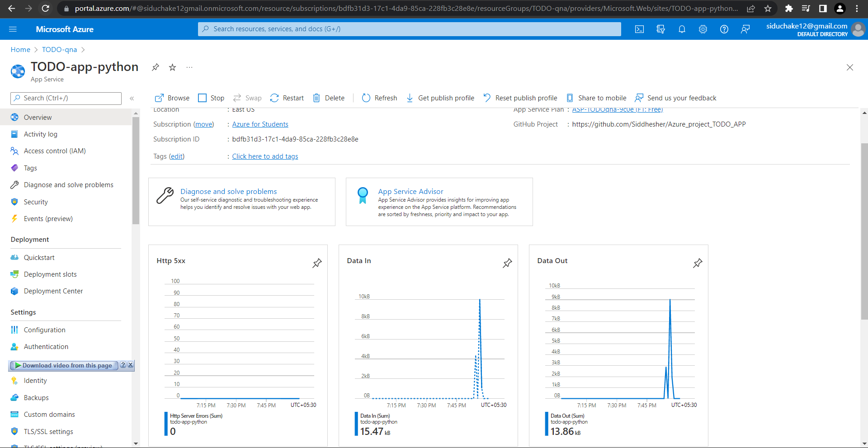
Task: Close the TODO-app-python blade
Action: click(850, 67)
